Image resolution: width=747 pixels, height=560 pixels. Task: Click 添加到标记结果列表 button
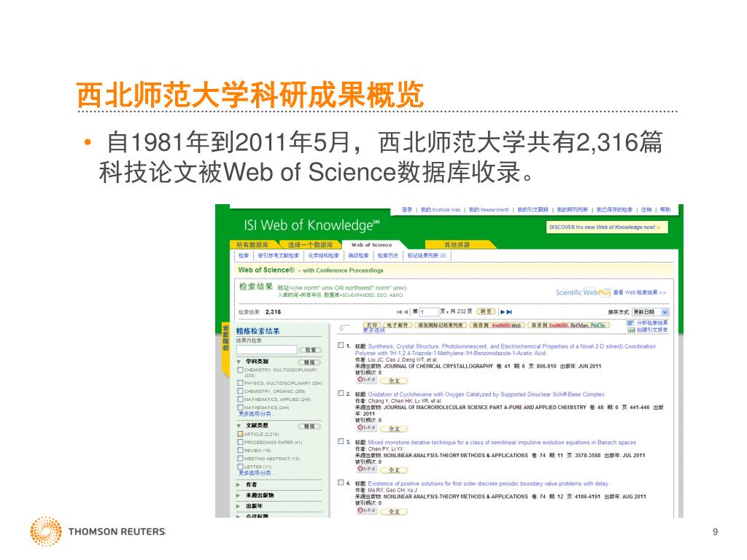(440, 325)
